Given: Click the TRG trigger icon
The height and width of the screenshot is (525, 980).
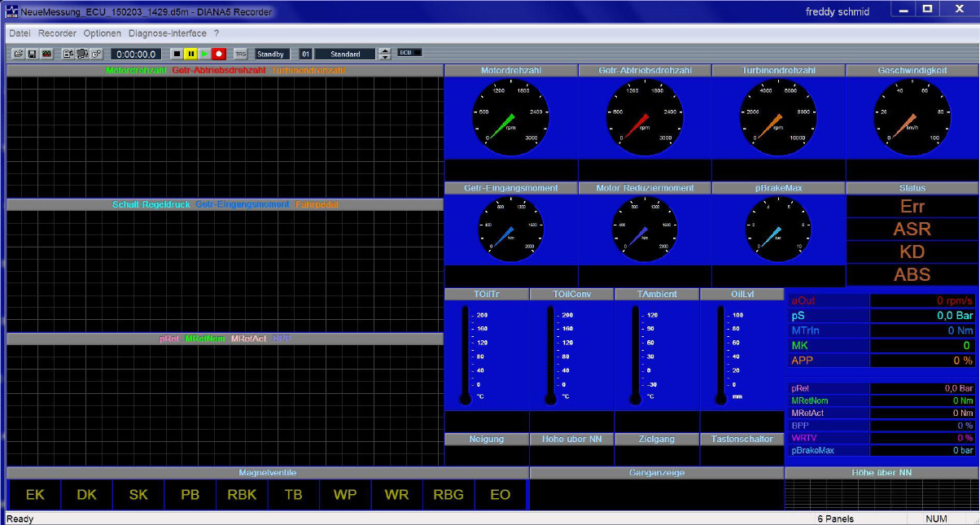Looking at the screenshot, I should pos(240,54).
